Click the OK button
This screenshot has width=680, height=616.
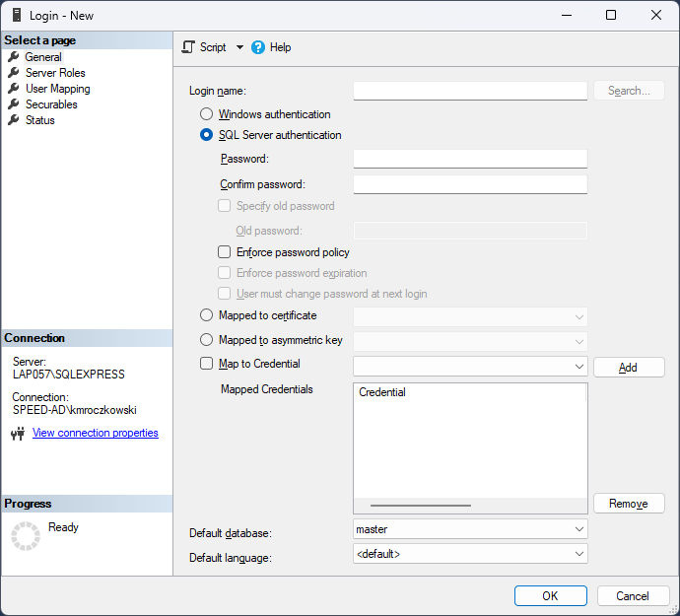(551, 596)
